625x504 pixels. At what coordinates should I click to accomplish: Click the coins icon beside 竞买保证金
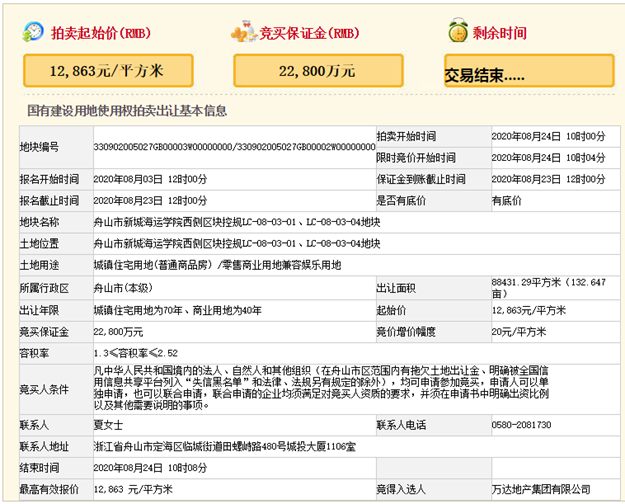pos(244,32)
